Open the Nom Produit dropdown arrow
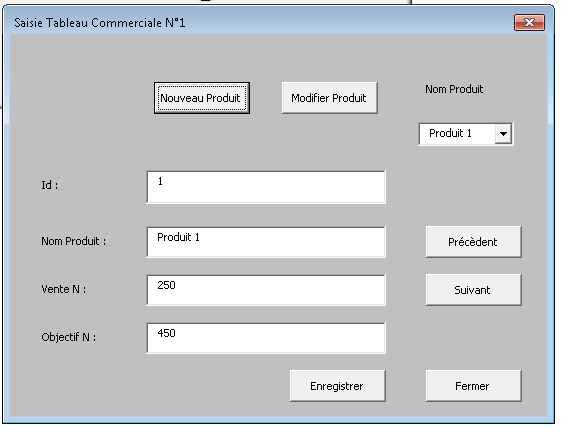The height and width of the screenshot is (431, 562). [503, 134]
